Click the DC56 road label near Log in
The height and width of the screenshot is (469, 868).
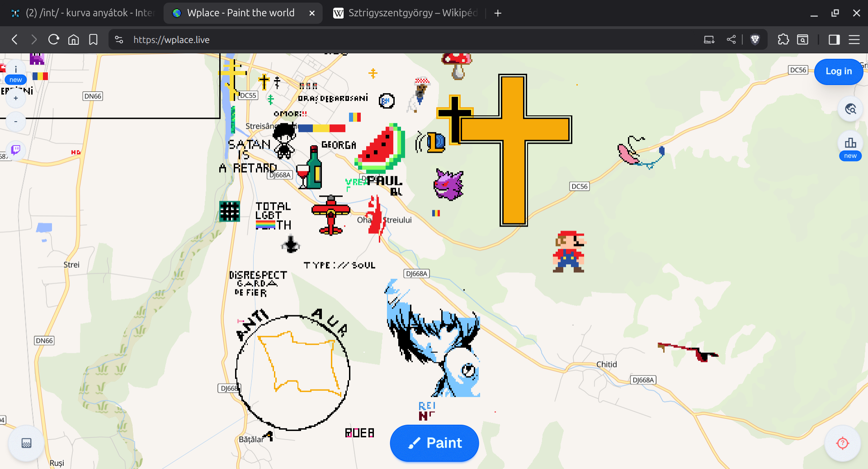(798, 70)
